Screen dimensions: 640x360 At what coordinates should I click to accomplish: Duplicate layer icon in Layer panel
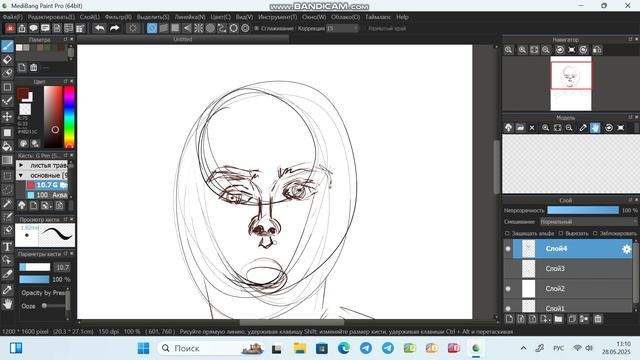coord(572,319)
